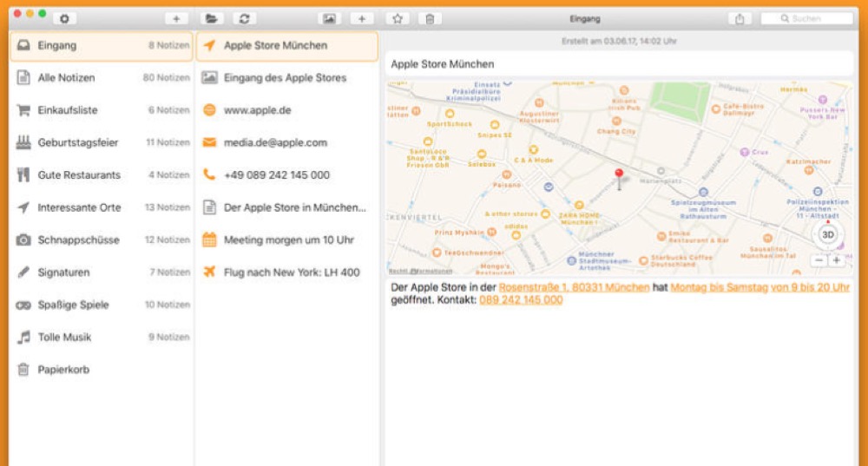
Task: Zoom out the map with minus button
Action: pyautogui.click(x=819, y=260)
